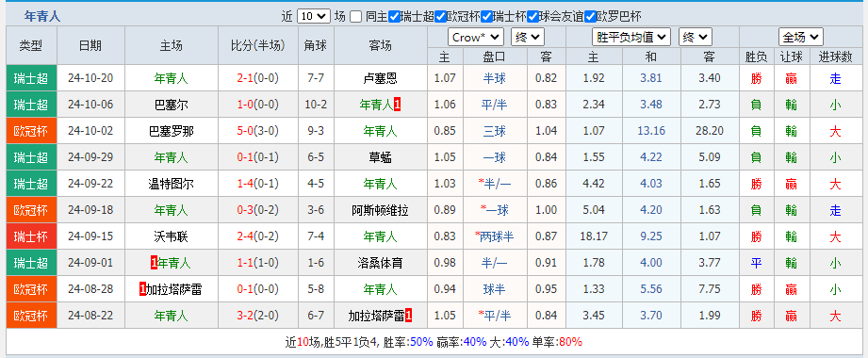
Task: Click the 2-4(0-2) score
Action: [x=258, y=236]
